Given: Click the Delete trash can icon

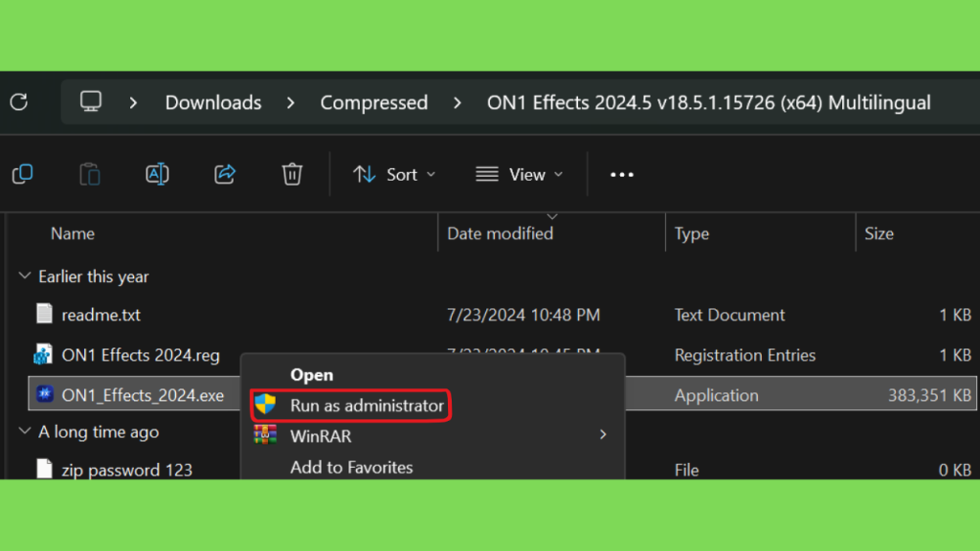Looking at the screenshot, I should pyautogui.click(x=292, y=174).
